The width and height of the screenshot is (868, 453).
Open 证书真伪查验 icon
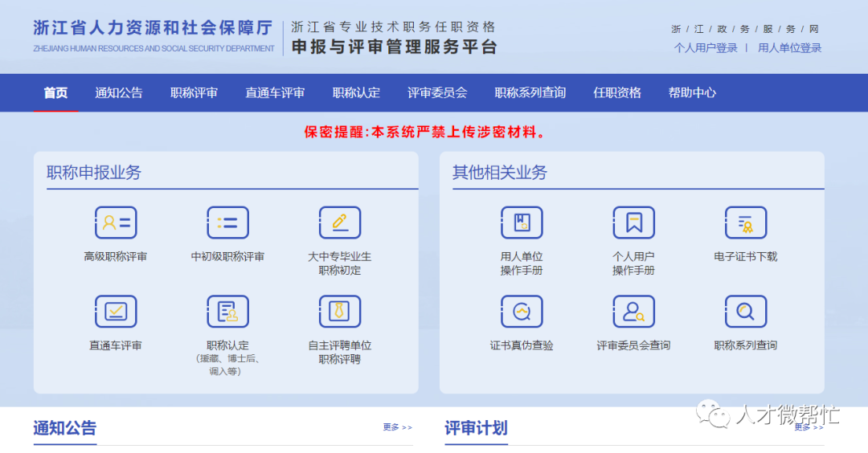522,312
